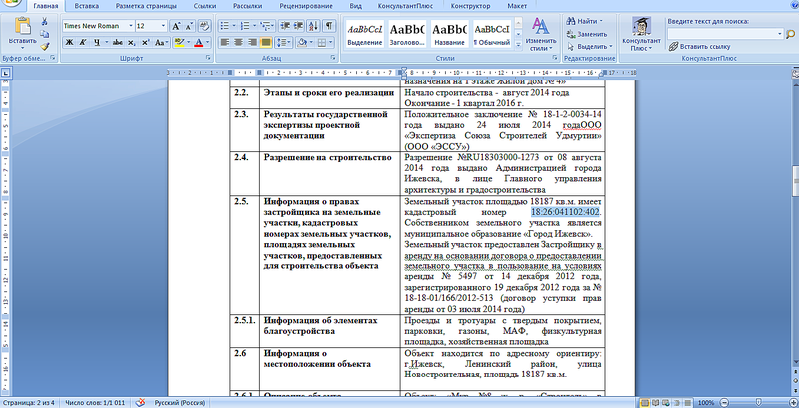Viewport: 799px width, 408px height.
Task: Clear formatting with the eraser icon
Action: (x=204, y=25)
